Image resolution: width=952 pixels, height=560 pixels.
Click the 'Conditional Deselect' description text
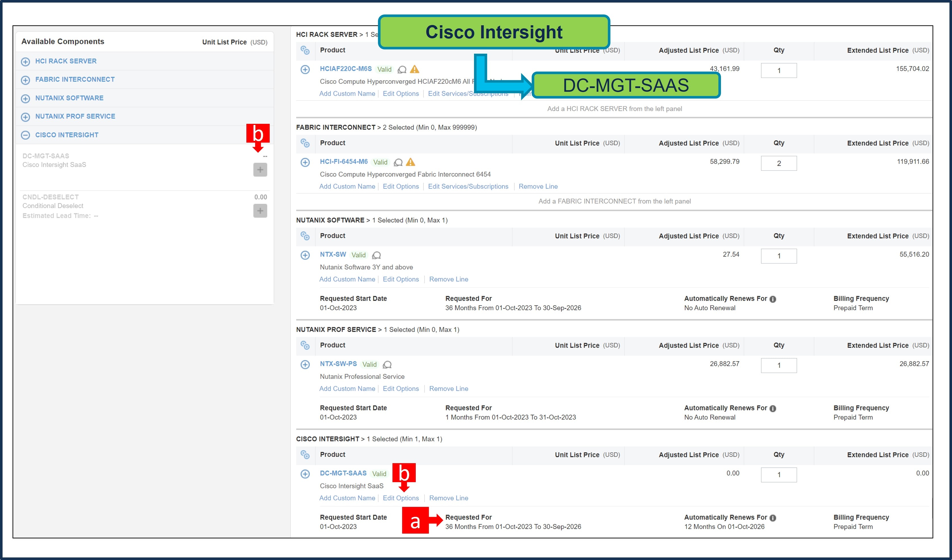click(53, 206)
